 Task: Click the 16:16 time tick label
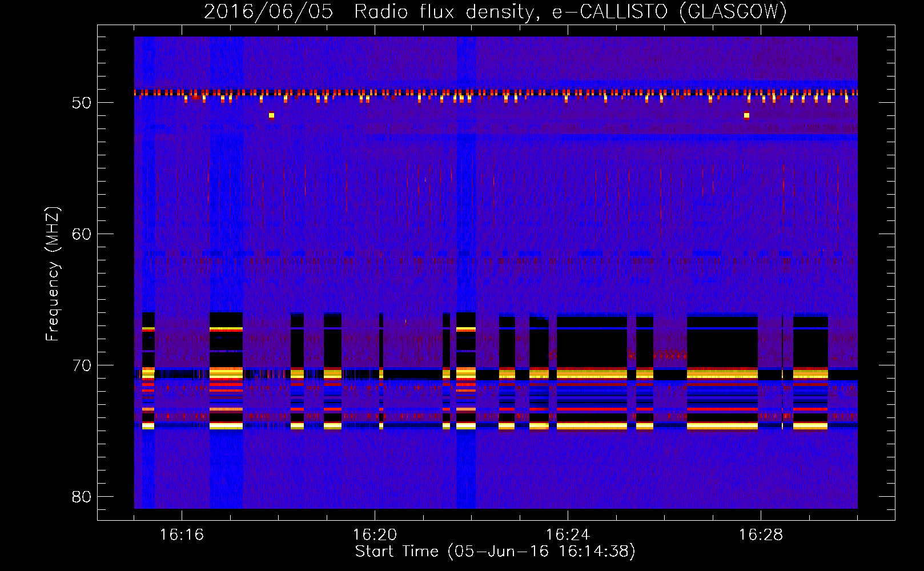pos(182,535)
